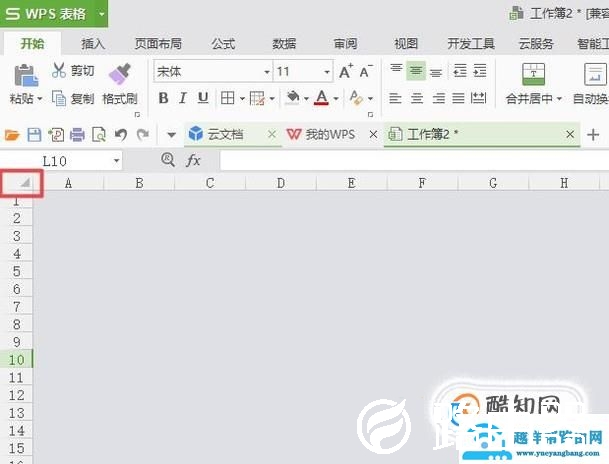
Task: Open font color dropdown arrow
Action: (336, 99)
